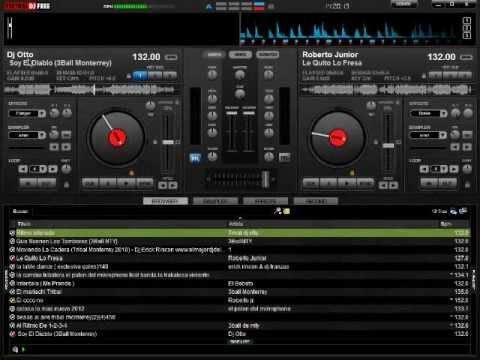Click right deck pitch bend plus button
This screenshot has height=360, width=480.
pos(394,186)
